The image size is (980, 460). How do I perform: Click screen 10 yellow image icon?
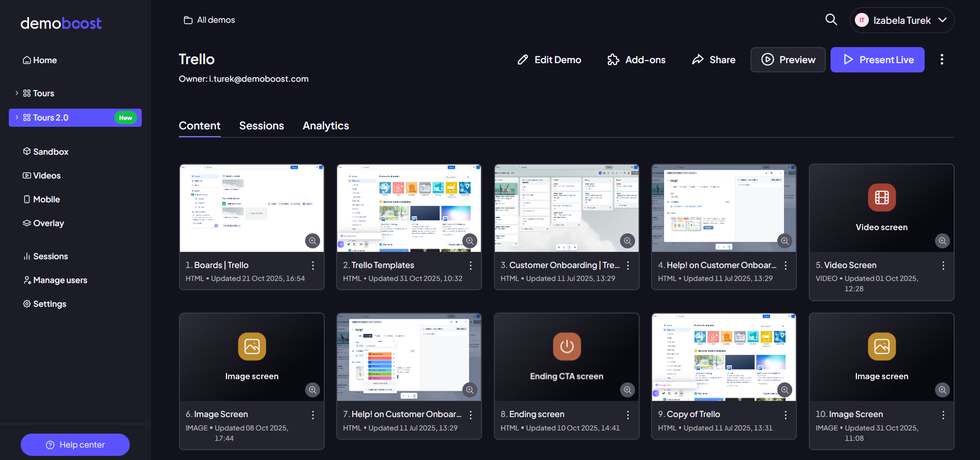click(882, 346)
